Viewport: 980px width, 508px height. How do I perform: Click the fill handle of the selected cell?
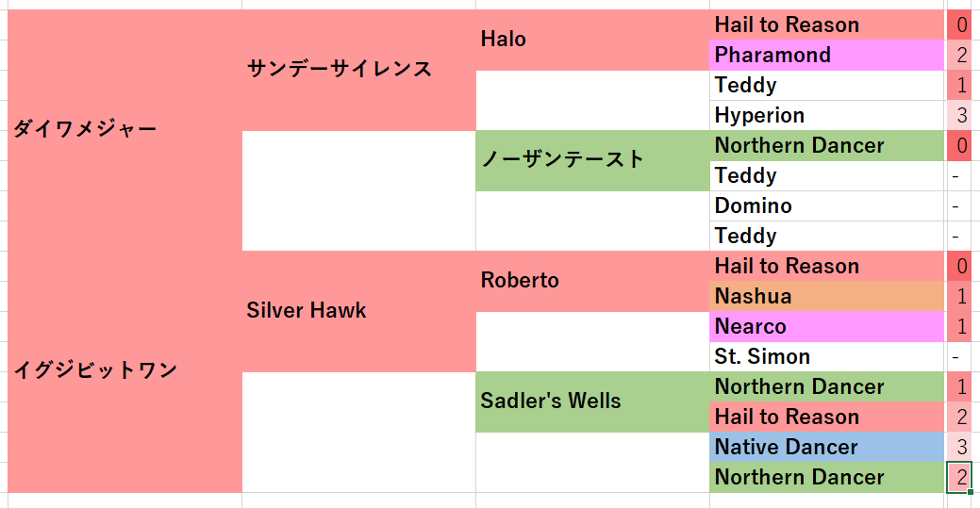(970, 492)
